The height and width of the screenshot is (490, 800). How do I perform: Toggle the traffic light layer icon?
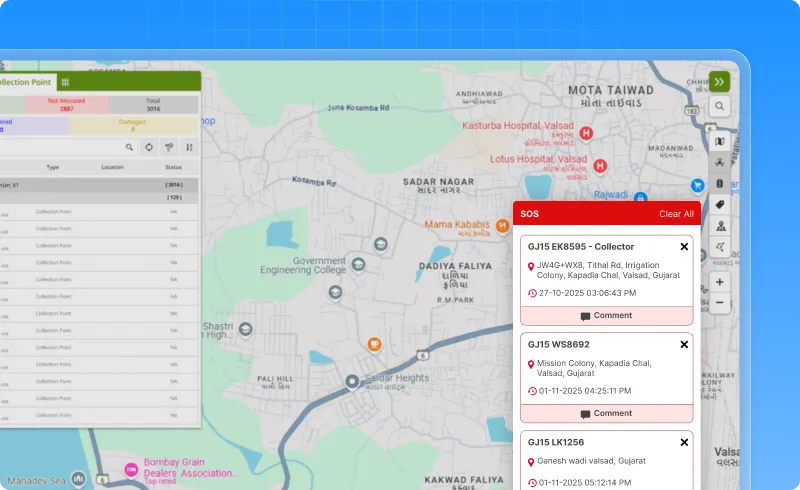coord(720,184)
